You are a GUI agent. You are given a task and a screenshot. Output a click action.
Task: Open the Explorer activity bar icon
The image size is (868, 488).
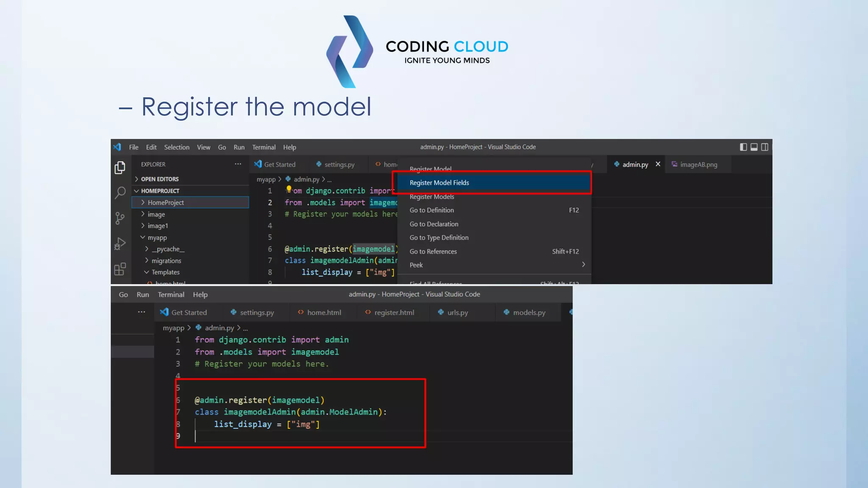coord(120,168)
